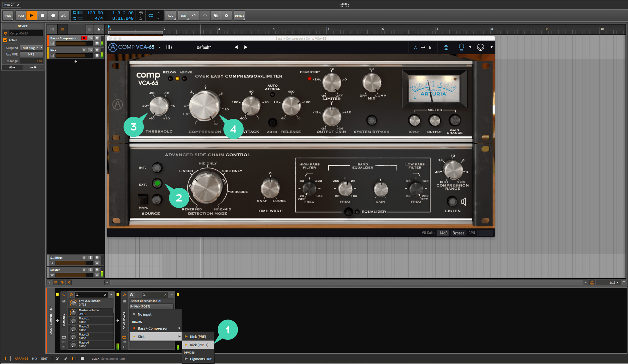Solo the Kick track
Image resolution: width=628 pixels, height=364 pixels.
pos(91,50)
